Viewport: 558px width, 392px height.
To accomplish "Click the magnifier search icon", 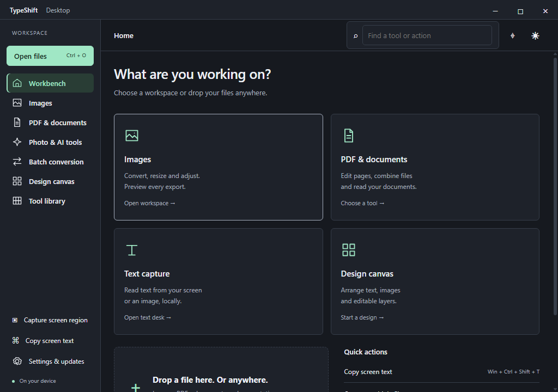I will [355, 35].
